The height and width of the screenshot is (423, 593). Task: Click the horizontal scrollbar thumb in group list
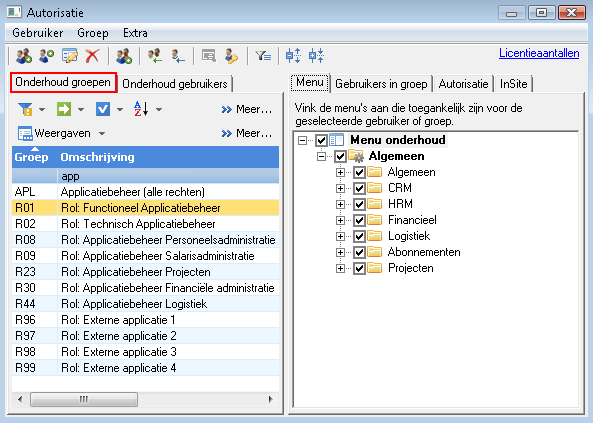(84, 399)
